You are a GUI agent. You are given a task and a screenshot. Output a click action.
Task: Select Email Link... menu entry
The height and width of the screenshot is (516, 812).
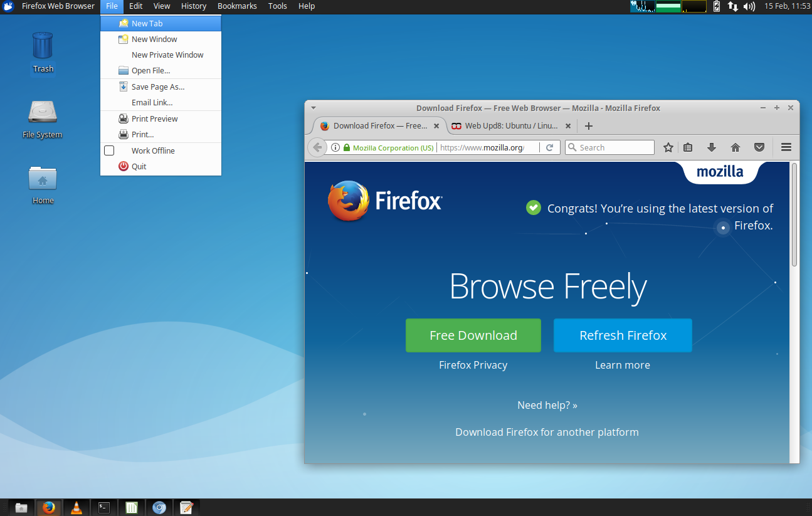161,102
